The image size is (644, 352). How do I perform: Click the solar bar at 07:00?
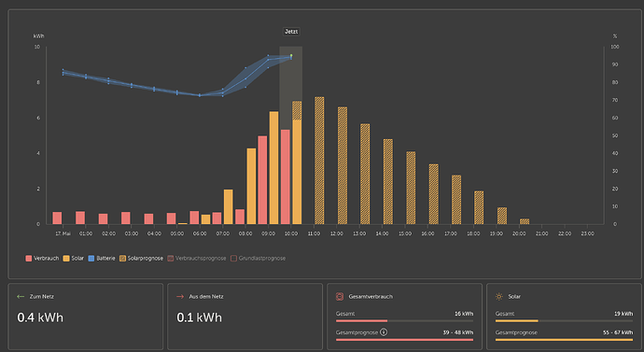(229, 207)
